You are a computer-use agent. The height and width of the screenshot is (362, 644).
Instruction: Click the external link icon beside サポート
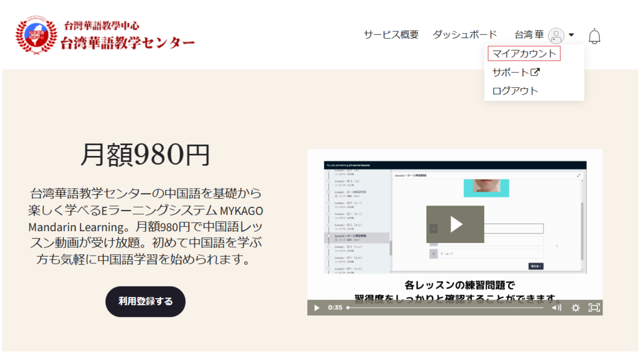click(535, 72)
